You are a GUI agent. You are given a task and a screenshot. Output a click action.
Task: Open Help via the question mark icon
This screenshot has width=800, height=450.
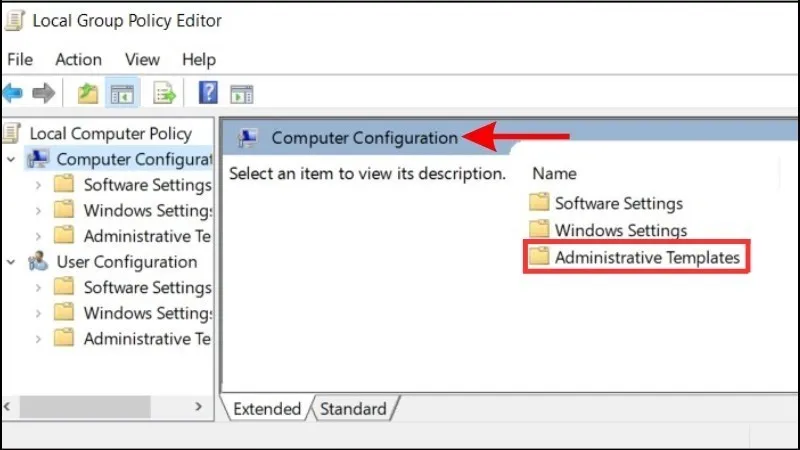click(x=208, y=93)
